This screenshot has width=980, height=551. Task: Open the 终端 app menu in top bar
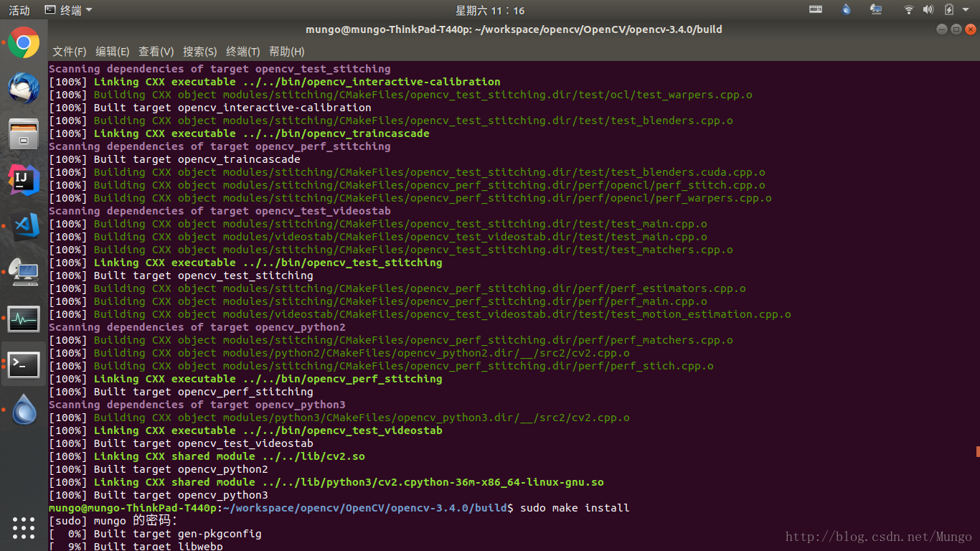click(x=68, y=10)
